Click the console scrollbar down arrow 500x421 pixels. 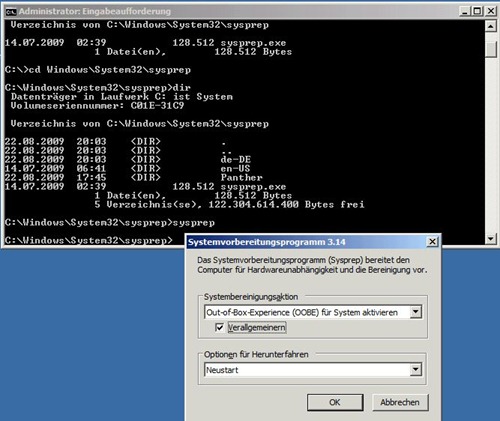[490, 238]
